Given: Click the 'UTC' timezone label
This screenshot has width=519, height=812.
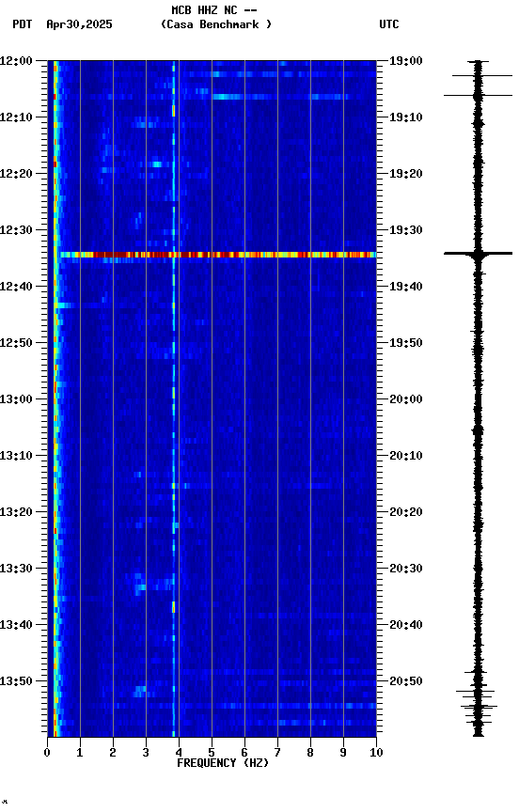Looking at the screenshot, I should pos(389,24).
